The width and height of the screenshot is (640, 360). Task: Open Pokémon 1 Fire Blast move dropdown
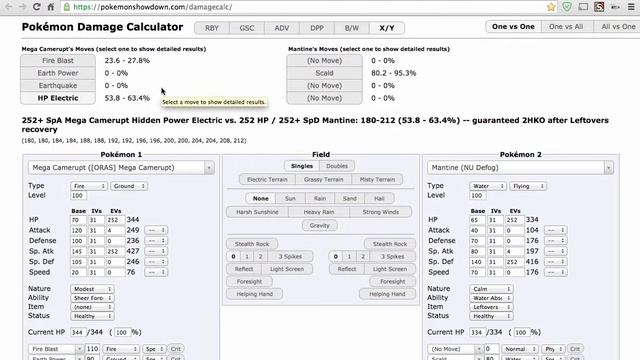pos(56,349)
